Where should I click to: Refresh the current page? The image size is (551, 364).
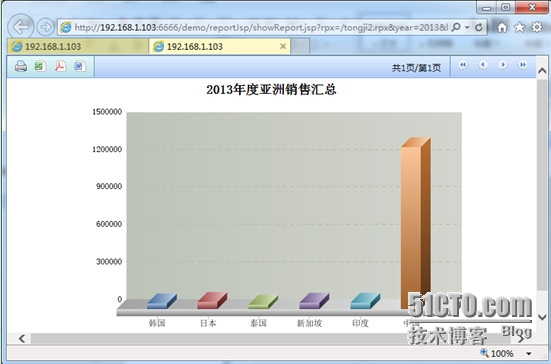(x=479, y=27)
